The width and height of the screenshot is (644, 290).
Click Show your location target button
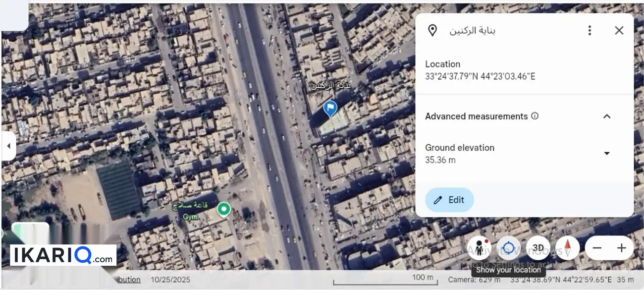click(508, 248)
